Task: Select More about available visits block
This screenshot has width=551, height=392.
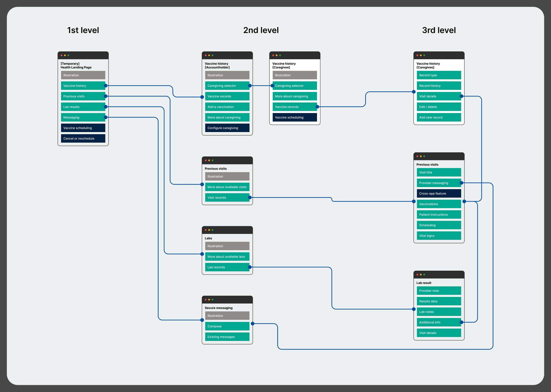Action: 227,187
